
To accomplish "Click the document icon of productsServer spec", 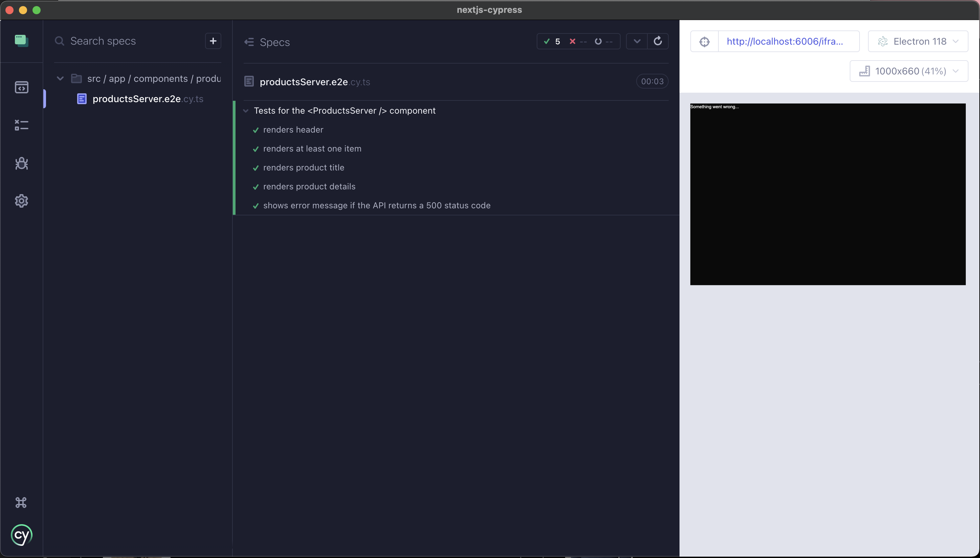I will (x=82, y=99).
